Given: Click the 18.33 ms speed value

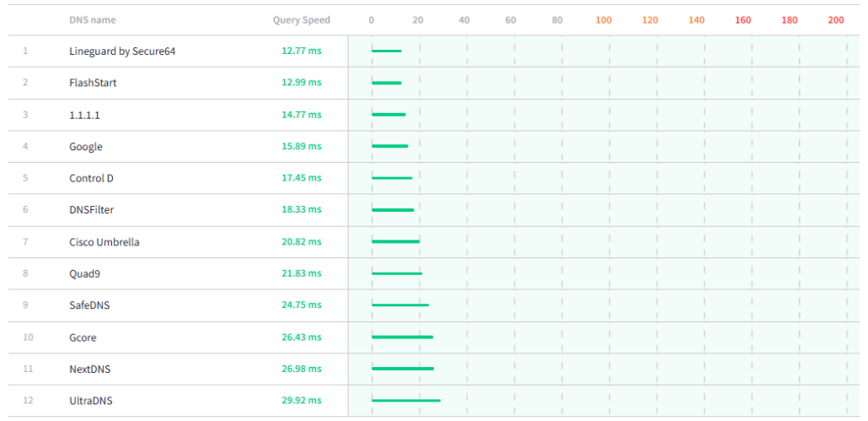Looking at the screenshot, I should click(301, 209).
